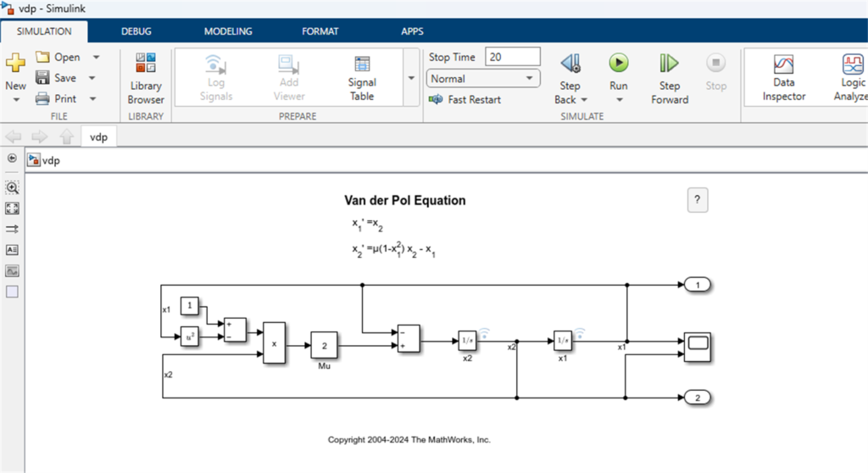
Task: Select the Mu gain block
Action: 324,346
